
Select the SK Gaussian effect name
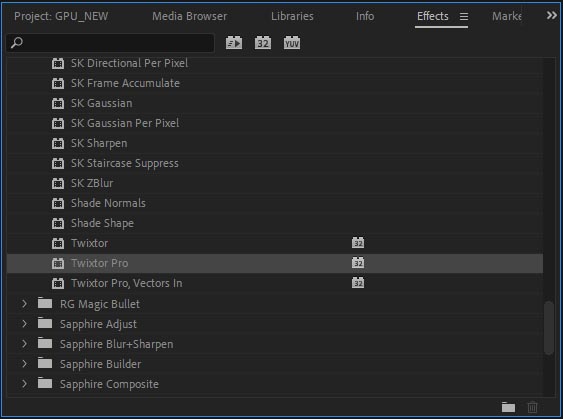coord(102,103)
